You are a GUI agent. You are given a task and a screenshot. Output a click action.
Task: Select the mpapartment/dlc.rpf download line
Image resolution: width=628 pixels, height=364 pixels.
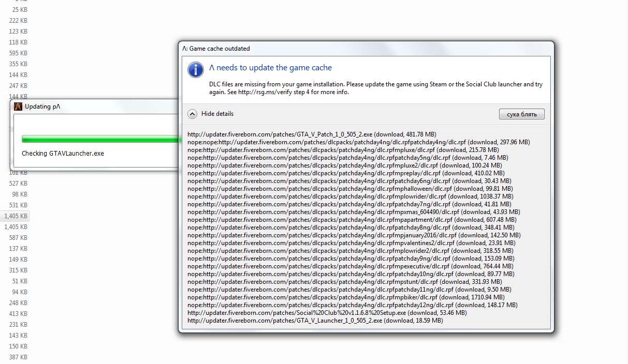click(x=352, y=220)
